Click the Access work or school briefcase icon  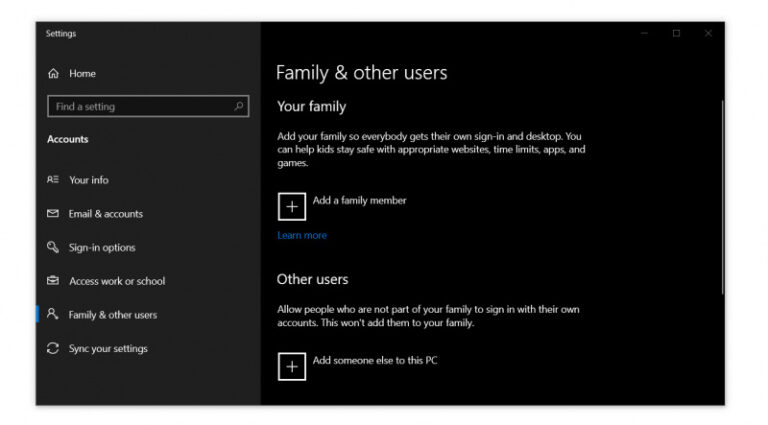point(53,281)
